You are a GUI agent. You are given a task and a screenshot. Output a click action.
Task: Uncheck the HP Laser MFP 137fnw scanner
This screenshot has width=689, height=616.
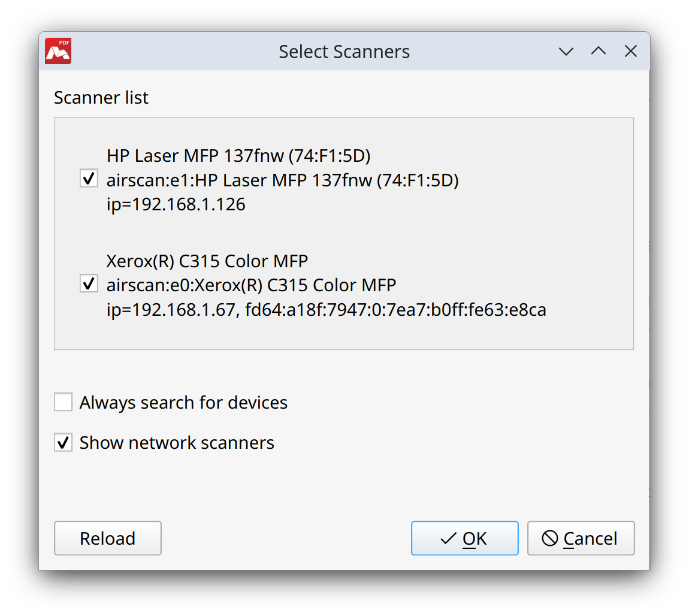point(88,177)
